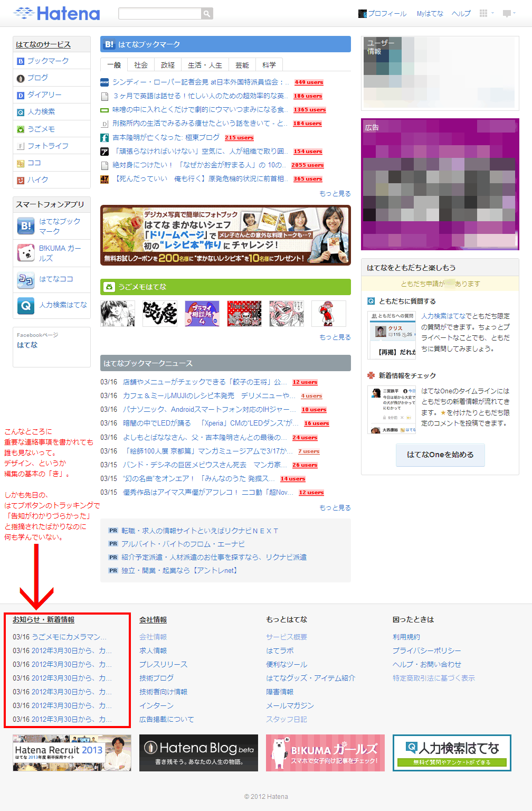The image size is (532, 811).
Task: Click the プロフィール header link
Action: tap(387, 14)
